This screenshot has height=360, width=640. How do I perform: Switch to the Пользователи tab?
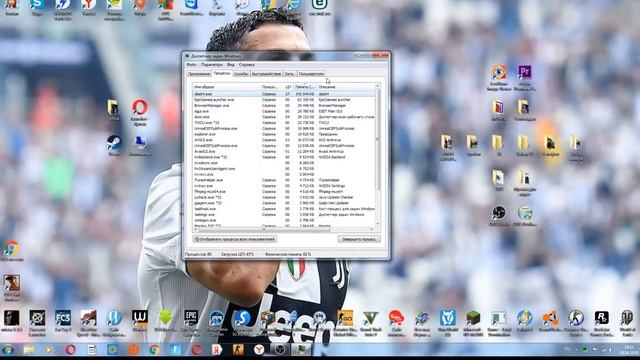(x=311, y=74)
